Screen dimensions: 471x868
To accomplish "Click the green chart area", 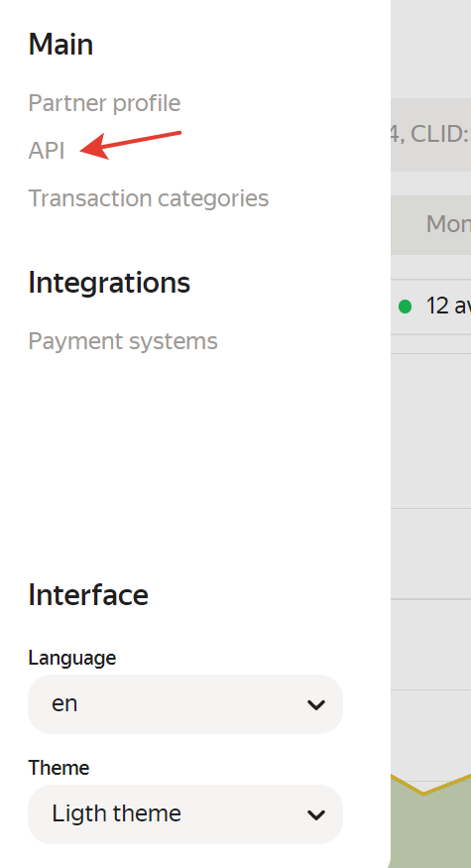I will point(430,824).
